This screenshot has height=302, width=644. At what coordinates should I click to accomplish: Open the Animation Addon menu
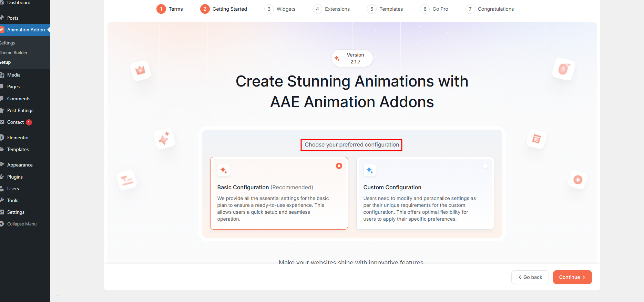click(x=25, y=30)
